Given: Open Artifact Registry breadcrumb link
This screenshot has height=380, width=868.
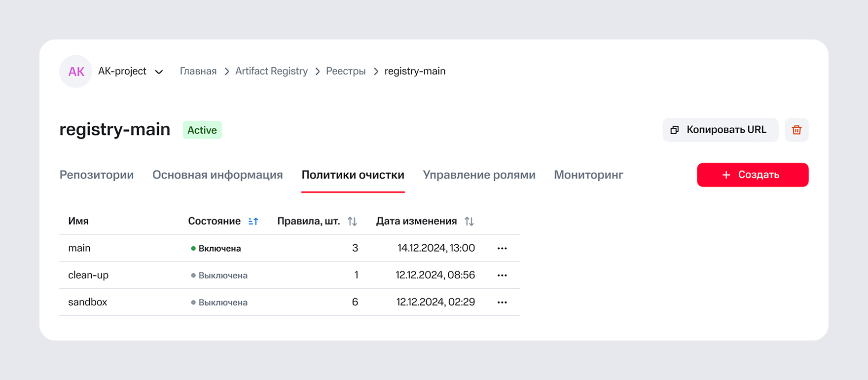Looking at the screenshot, I should pos(271,72).
